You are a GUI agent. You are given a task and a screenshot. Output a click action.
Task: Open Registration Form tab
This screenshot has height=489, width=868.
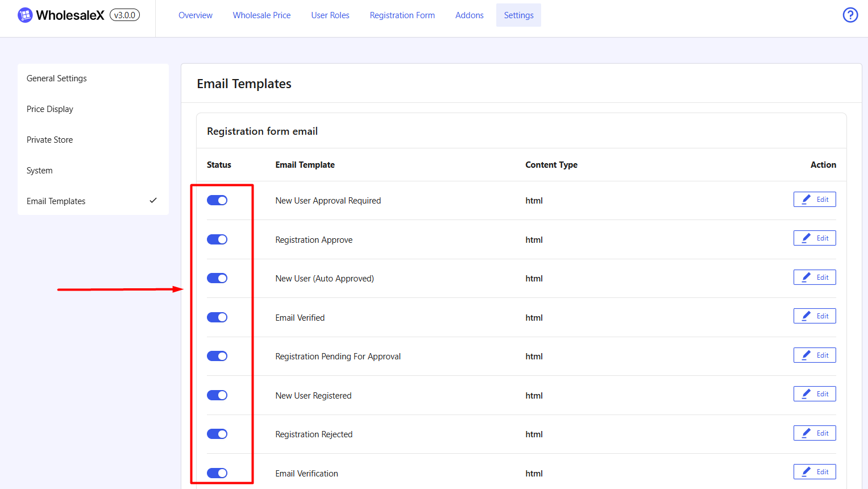[402, 15]
